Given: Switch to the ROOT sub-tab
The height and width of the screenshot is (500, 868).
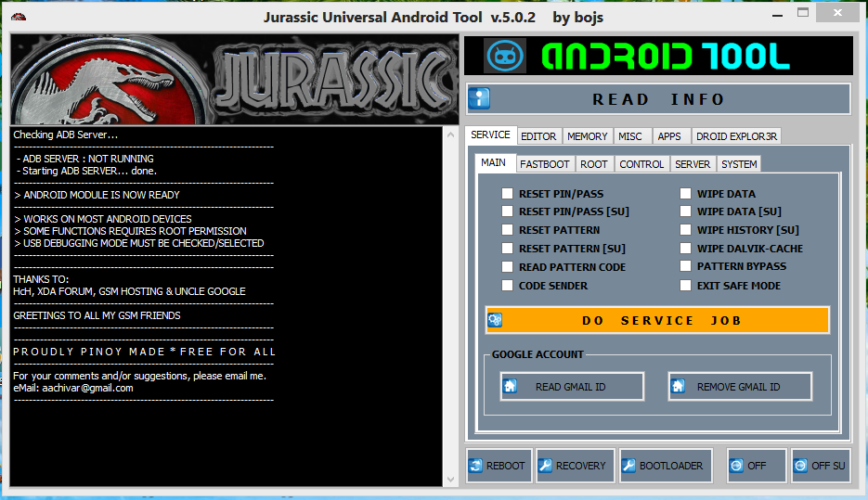Looking at the screenshot, I should pos(594,164).
